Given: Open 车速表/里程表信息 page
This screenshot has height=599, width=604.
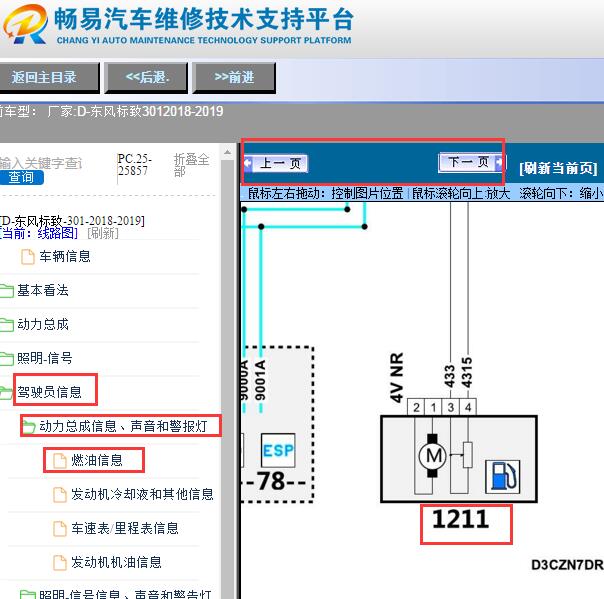Looking at the screenshot, I should tap(125, 528).
